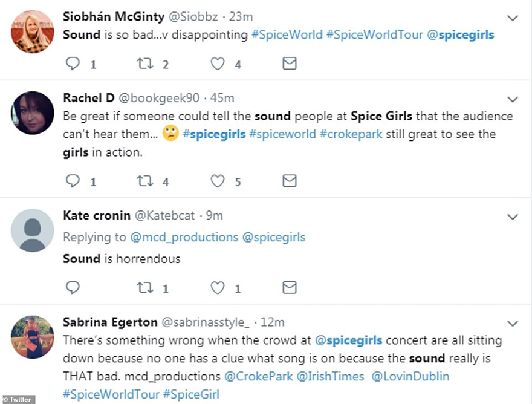The height and width of the screenshot is (404, 532).
Task: View Rachel D's profile picture
Action: point(33,113)
